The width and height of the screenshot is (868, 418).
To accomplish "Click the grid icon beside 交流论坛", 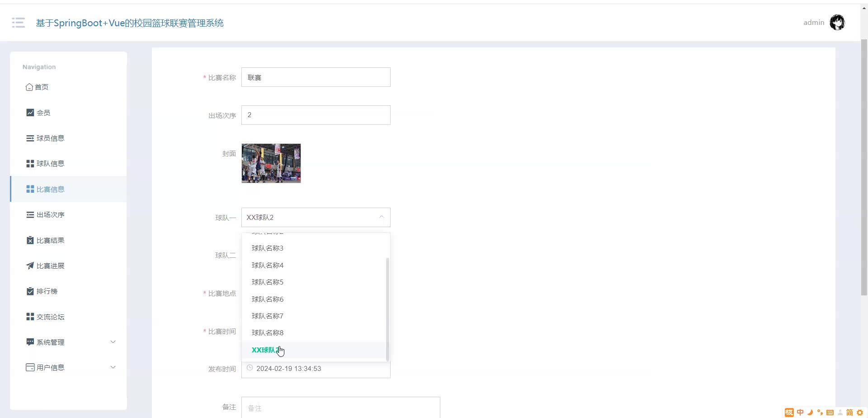I will (30, 317).
